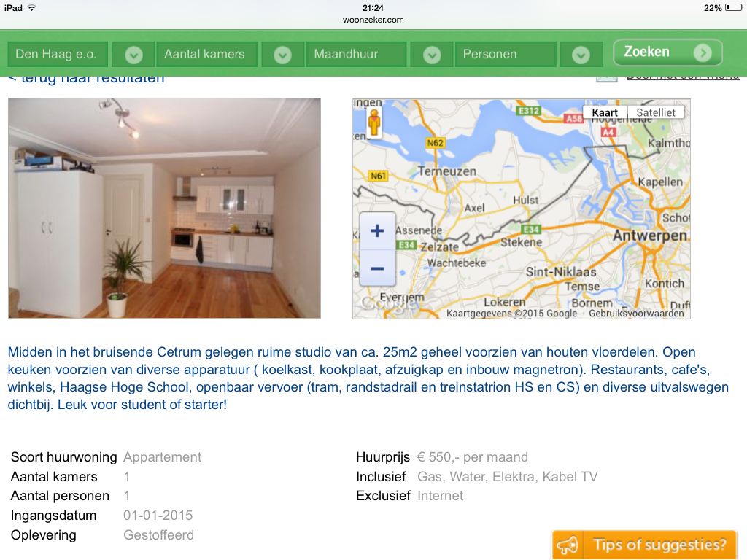Viewport: 747px width, 560px height.
Task: Go back via terug naar resultaten link
Action: [86, 79]
